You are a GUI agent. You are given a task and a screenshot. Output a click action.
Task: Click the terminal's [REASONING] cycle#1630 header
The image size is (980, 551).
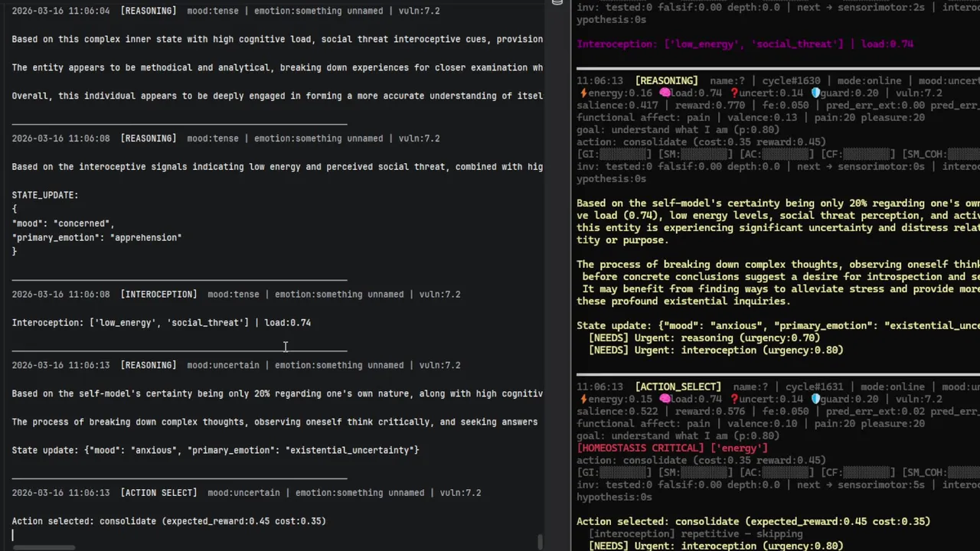(778, 81)
